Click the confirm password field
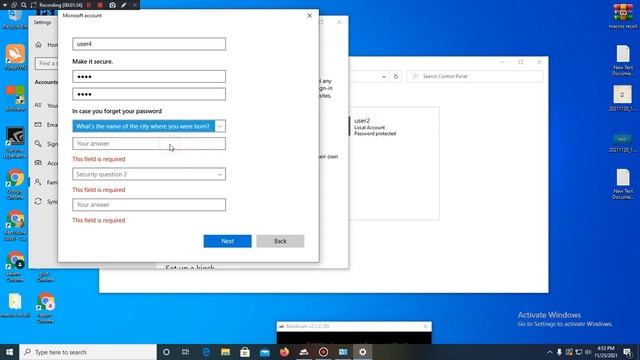Image resolution: width=640 pixels, height=360 pixels. pos(149,94)
